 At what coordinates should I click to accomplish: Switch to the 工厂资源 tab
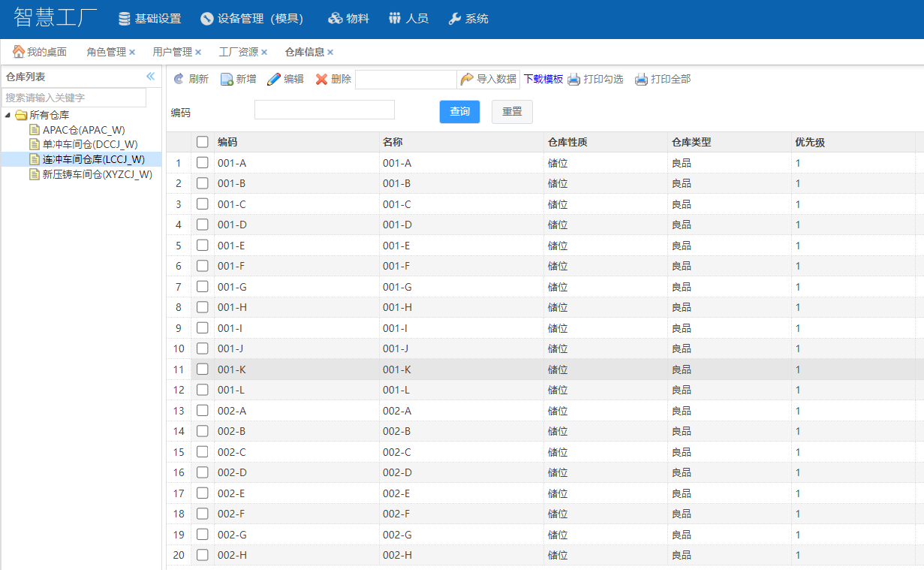pos(238,52)
